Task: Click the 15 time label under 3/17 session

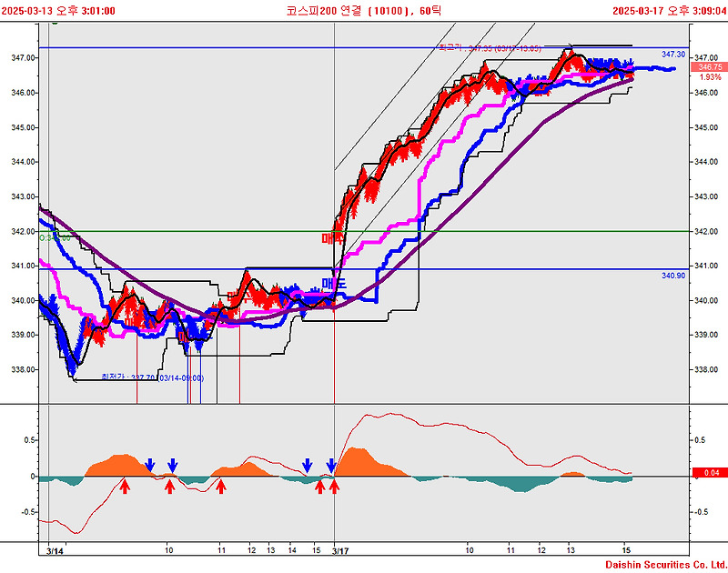Action: pos(626,550)
